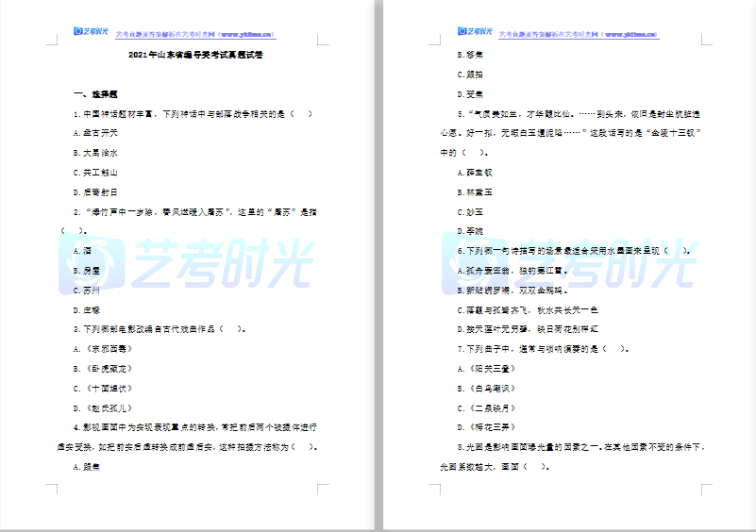Select answer option D. 变焦 on right page
Viewport: 756px width, 532px height.
[471, 93]
